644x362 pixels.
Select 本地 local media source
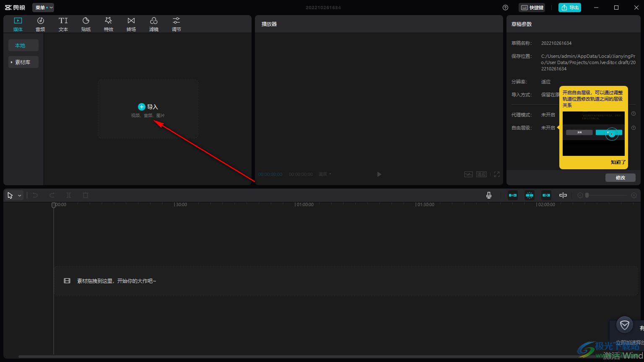tap(23, 45)
